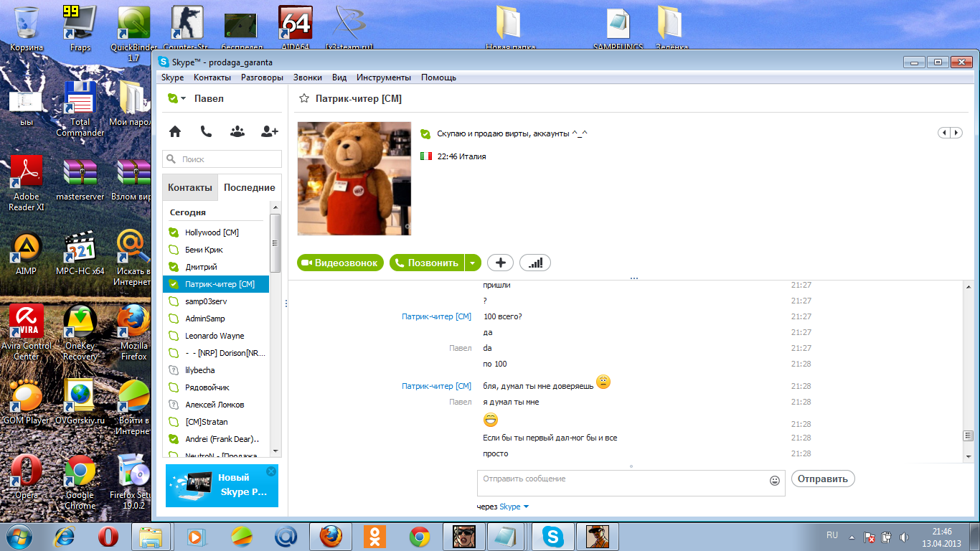980x551 pixels.
Task: Open Skype Home via the house icon
Action: (x=174, y=131)
